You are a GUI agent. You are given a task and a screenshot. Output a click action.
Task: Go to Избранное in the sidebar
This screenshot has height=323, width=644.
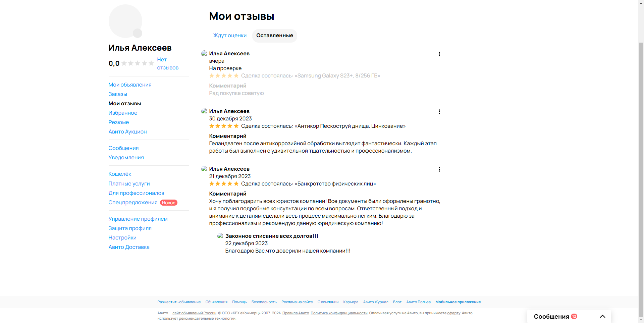[x=123, y=113]
